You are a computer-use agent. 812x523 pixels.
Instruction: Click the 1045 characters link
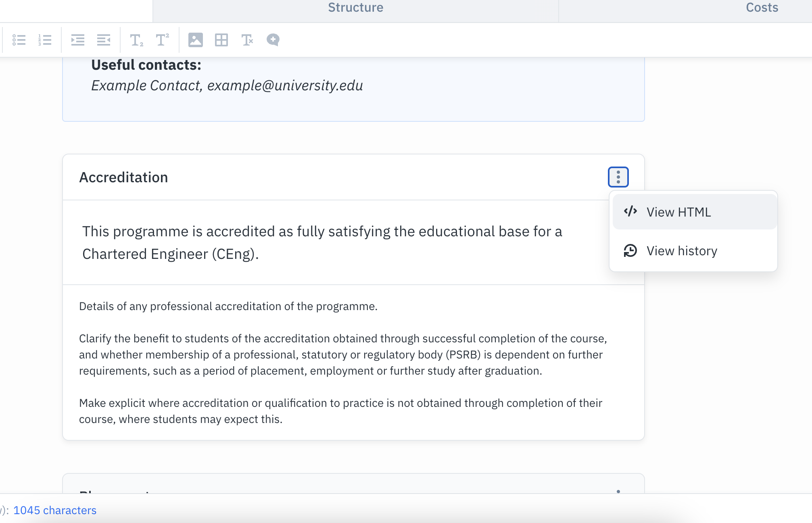click(x=56, y=510)
